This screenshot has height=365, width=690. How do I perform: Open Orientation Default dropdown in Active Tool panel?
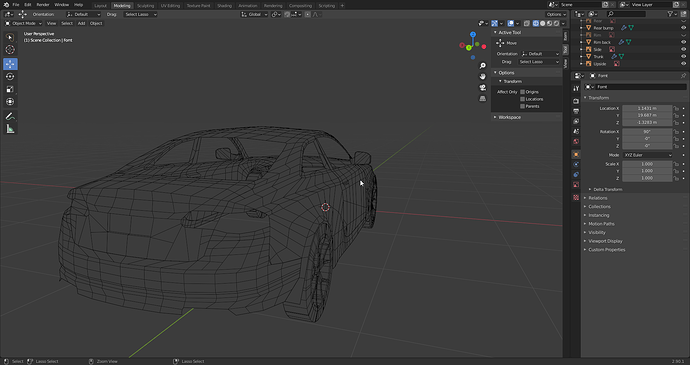pos(540,54)
